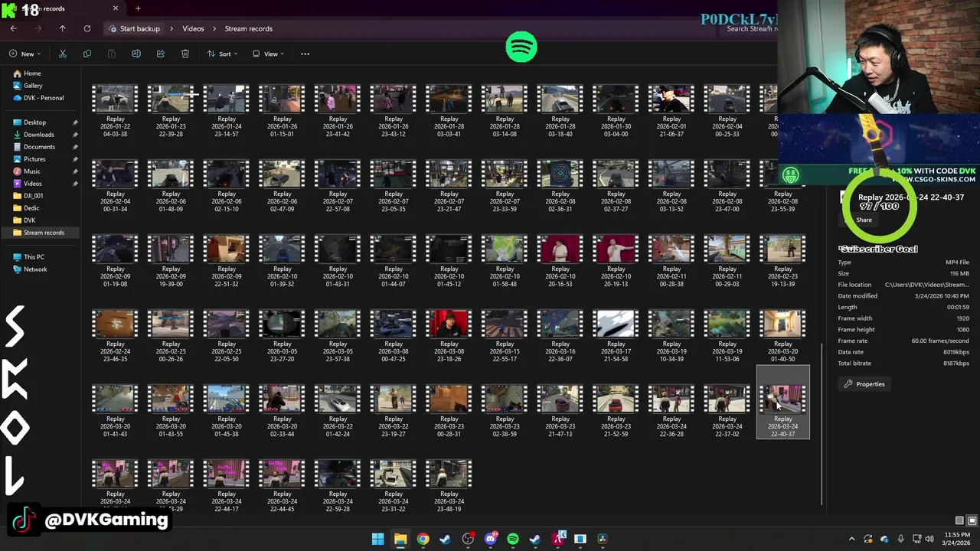
Task: Open the Windows Start menu
Action: click(377, 539)
